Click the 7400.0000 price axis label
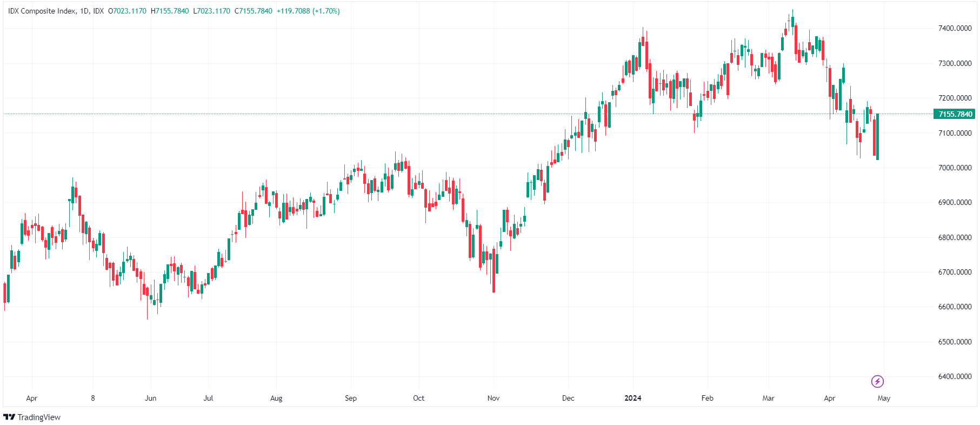The width and height of the screenshot is (980, 425). coord(955,28)
